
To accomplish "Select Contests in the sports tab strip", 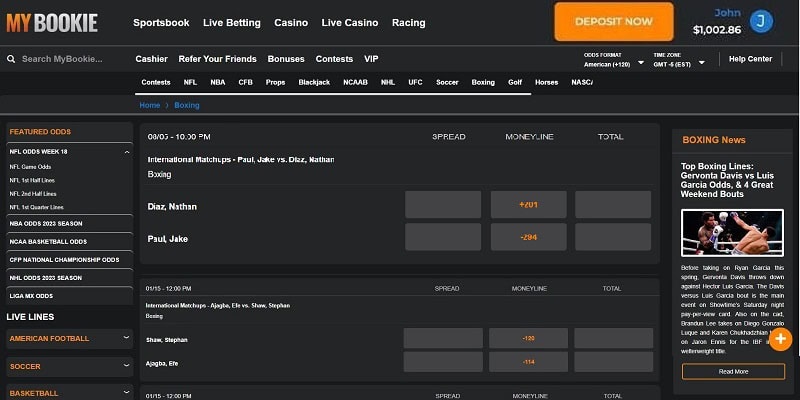I will (156, 83).
